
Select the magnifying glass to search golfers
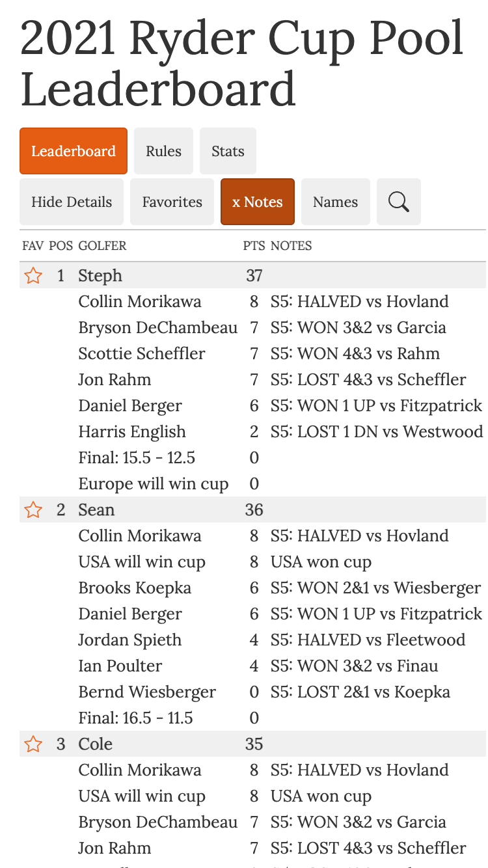pos(398,202)
